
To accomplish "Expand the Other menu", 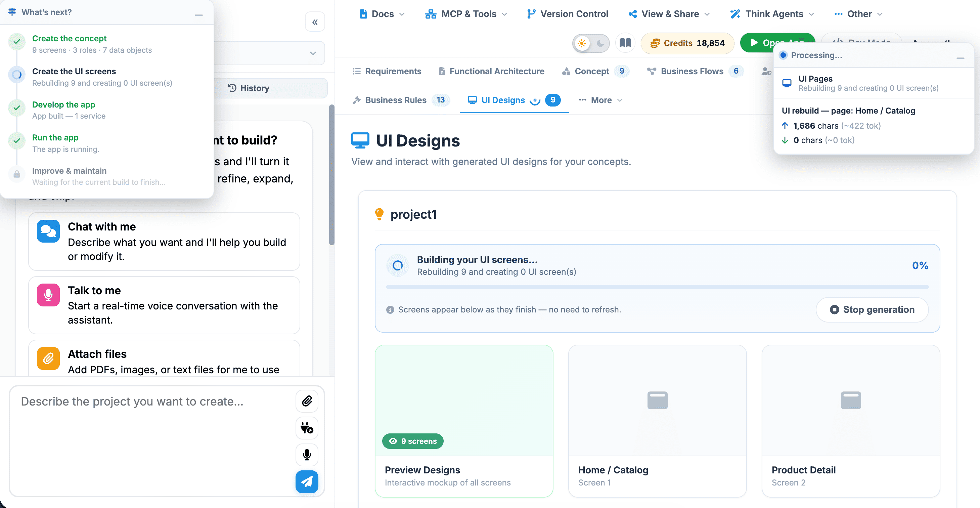I will [x=858, y=14].
